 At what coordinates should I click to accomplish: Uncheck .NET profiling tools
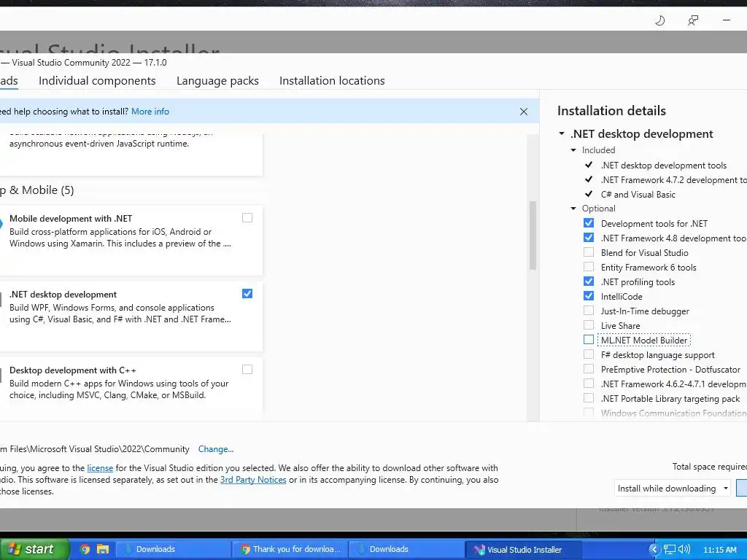pos(589,281)
